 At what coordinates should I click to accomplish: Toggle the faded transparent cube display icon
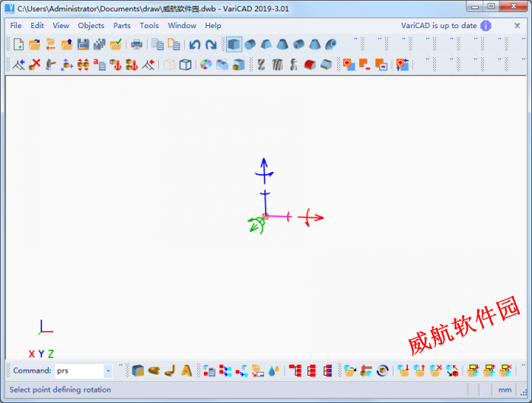coord(169,64)
